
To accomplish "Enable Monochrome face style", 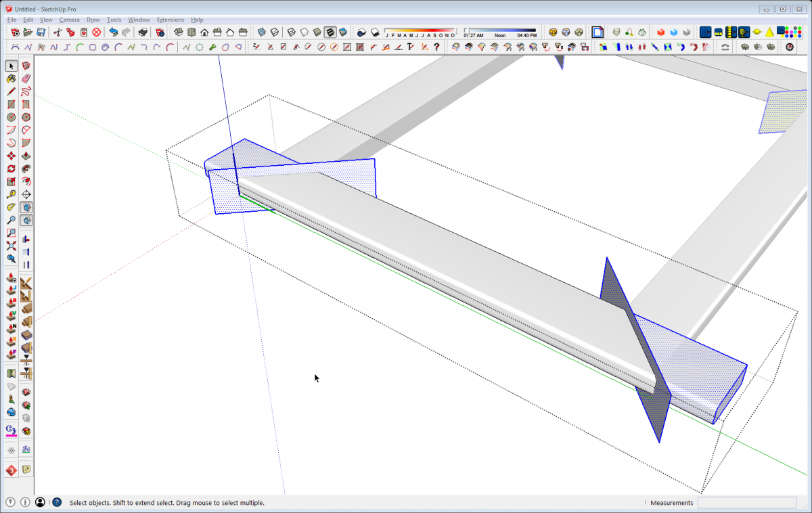I will point(342,32).
